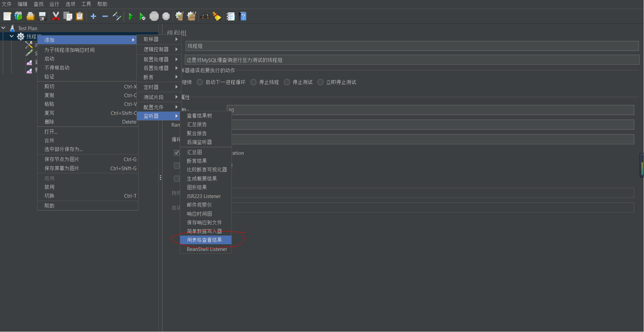Click the panel divider three-dot handle

160,178
